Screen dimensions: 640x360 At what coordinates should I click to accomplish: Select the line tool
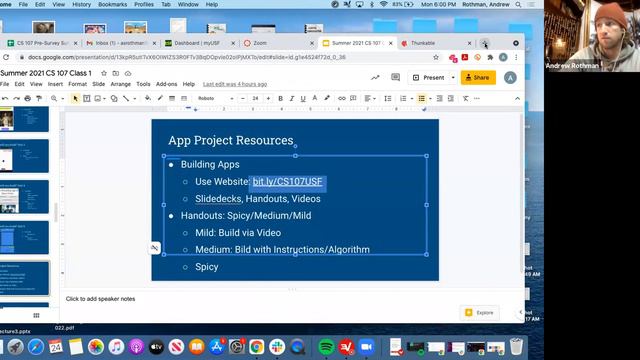126,98
